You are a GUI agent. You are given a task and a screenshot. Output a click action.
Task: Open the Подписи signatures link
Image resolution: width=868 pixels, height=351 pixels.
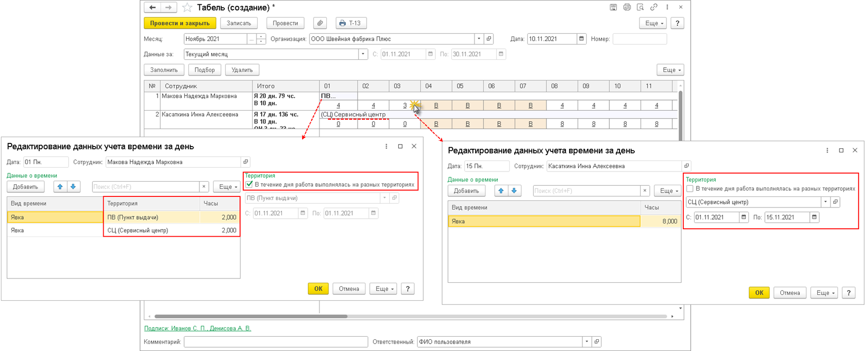[198, 328]
